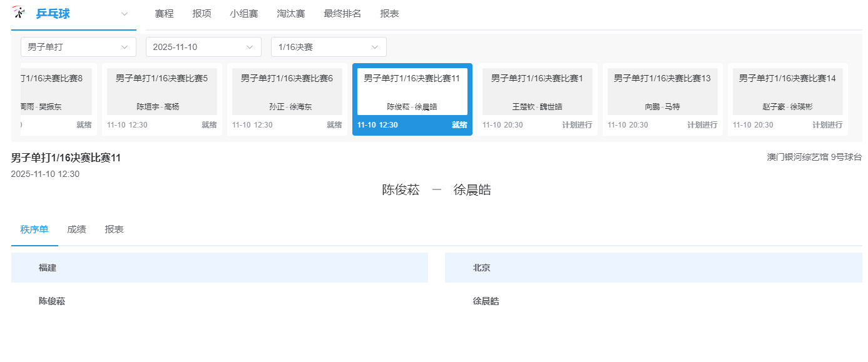868x362 pixels.
Task: Select the 小组赛 tab
Action: click(x=243, y=13)
